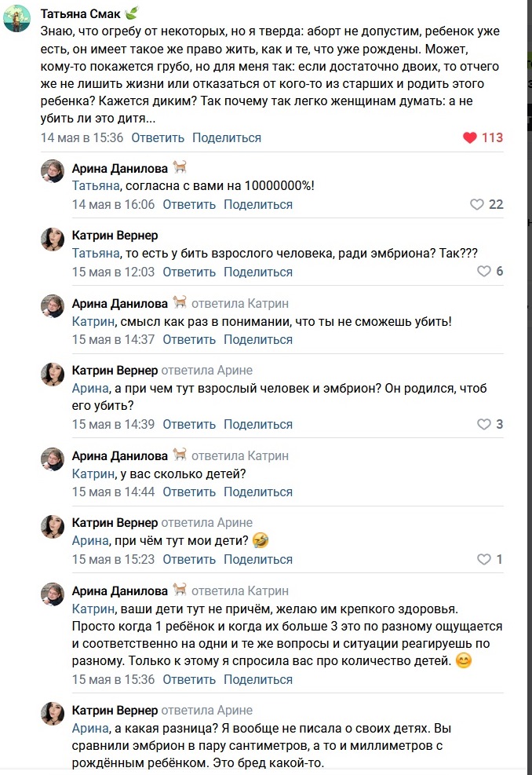Reply to the 15 мая в 12:03 comment
The height and width of the screenshot is (775, 532).
[x=189, y=272]
